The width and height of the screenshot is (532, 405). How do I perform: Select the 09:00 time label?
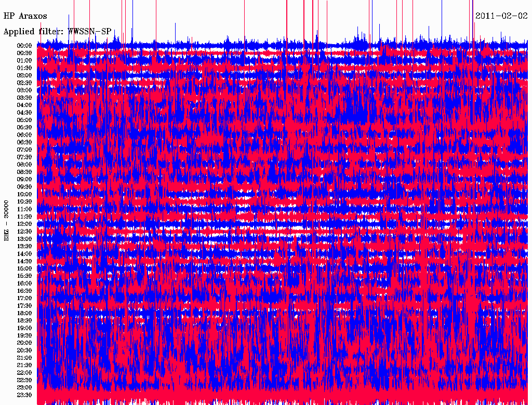tap(24, 180)
